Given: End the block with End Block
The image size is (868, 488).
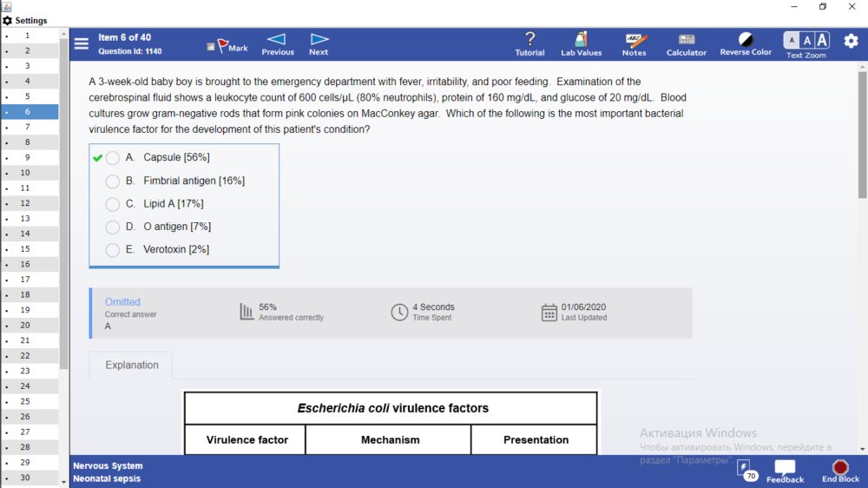Looking at the screenshot, I should pyautogui.click(x=840, y=472).
